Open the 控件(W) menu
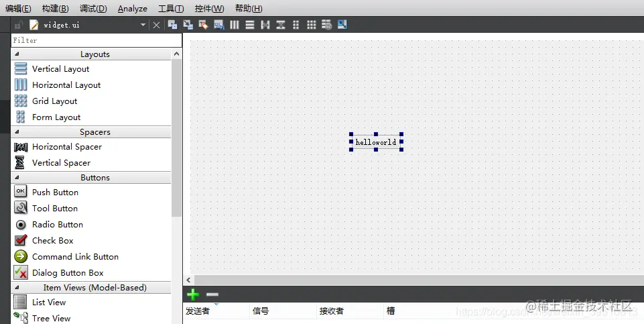 point(210,8)
